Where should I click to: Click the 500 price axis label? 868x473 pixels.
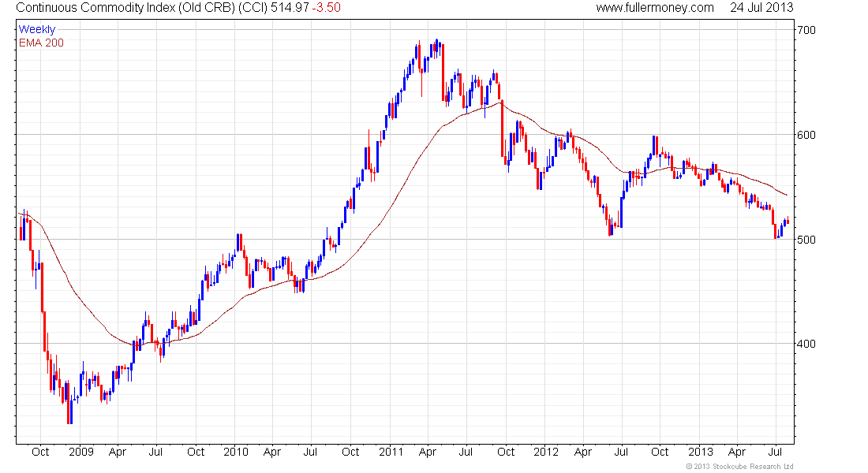point(806,240)
